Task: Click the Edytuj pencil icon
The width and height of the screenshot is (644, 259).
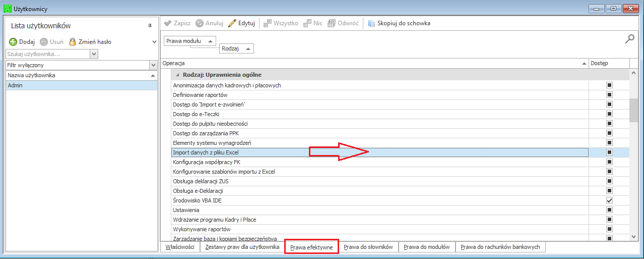Action: (232, 23)
